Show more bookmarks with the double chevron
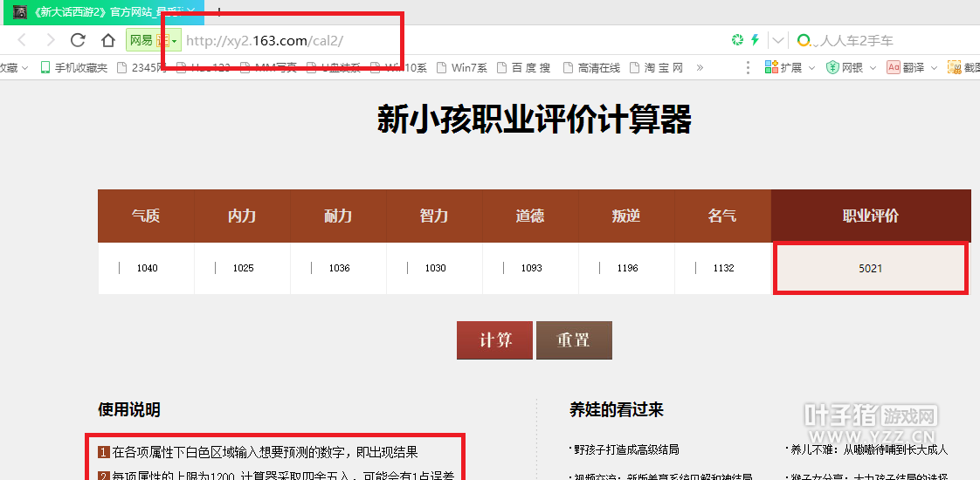 pyautogui.click(x=699, y=67)
